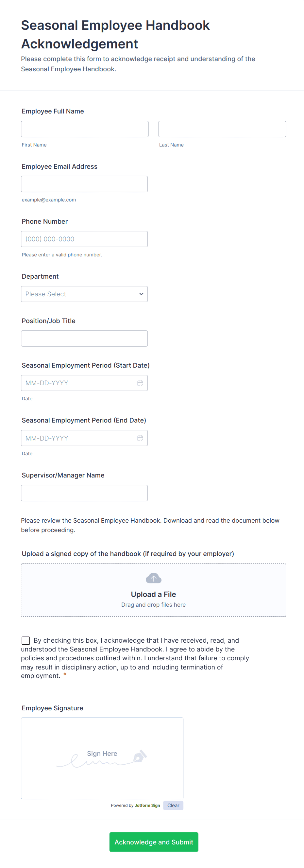
Task: Click the Department dropdown chevron arrow
Action: tap(141, 294)
